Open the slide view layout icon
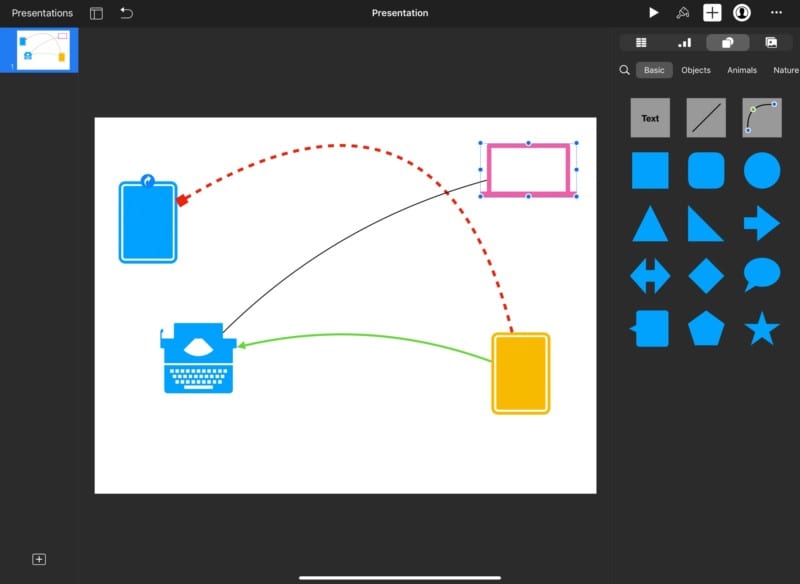The image size is (800, 584). tap(96, 12)
